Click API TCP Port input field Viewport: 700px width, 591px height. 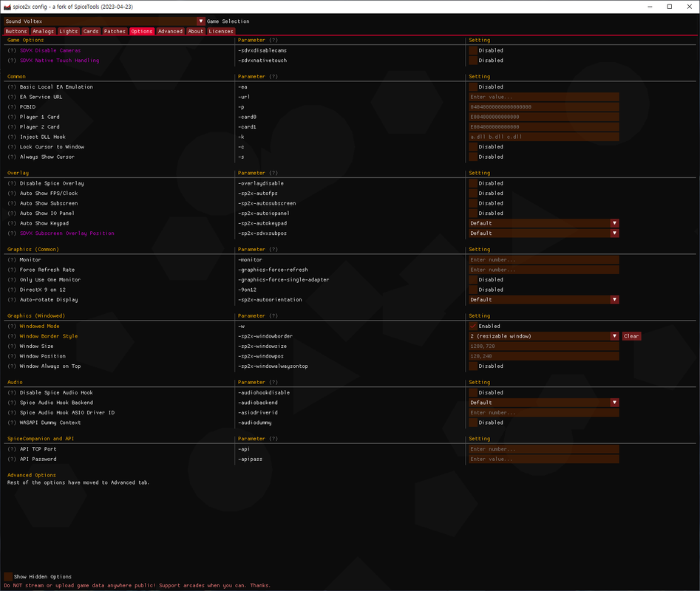tap(544, 449)
